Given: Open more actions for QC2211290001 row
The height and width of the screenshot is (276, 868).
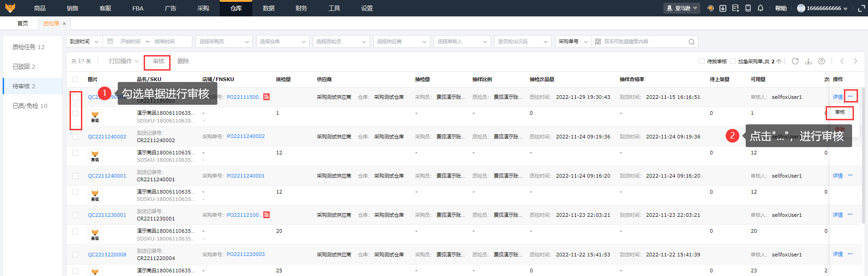Looking at the screenshot, I should pos(850,96).
